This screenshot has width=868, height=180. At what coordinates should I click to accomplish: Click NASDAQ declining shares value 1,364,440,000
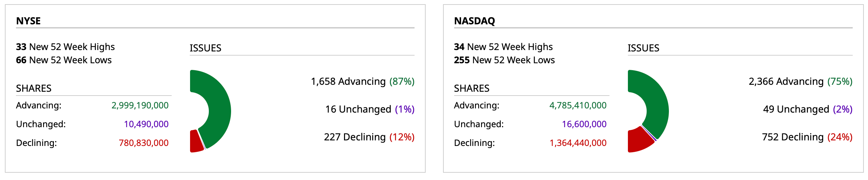point(578,143)
